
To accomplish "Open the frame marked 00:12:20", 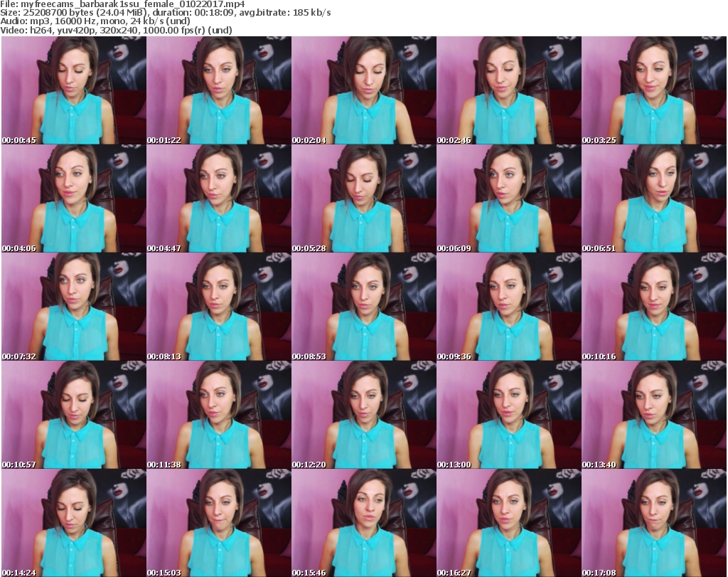I will [x=363, y=415].
